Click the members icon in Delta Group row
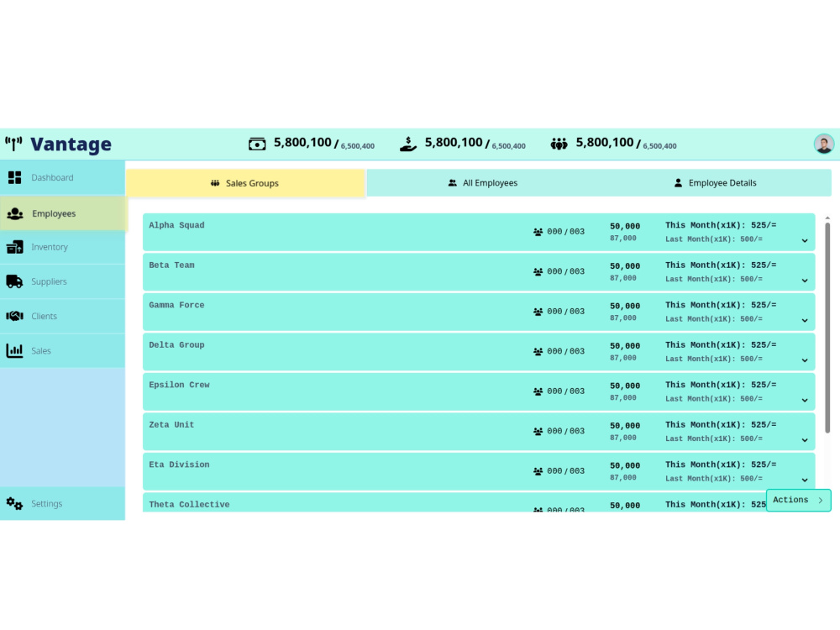This screenshot has width=840, height=630. click(x=538, y=352)
